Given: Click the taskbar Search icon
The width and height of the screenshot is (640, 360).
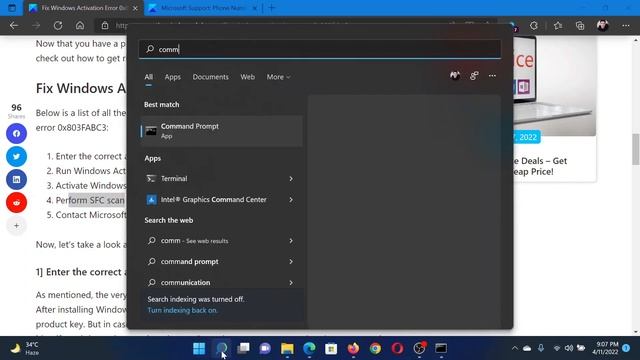Looking at the screenshot, I should click(x=222, y=348).
